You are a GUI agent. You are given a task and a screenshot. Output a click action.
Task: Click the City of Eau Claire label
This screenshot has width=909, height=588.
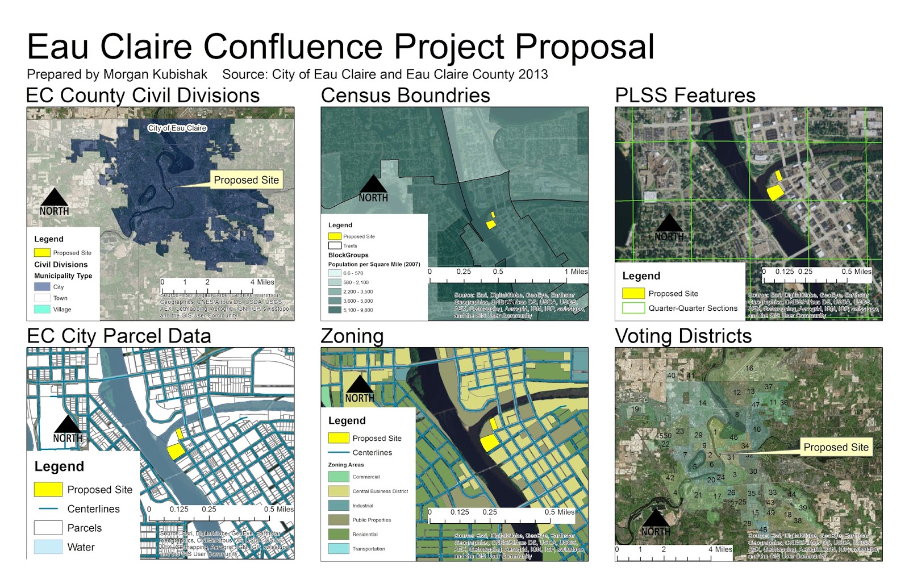[x=178, y=128]
